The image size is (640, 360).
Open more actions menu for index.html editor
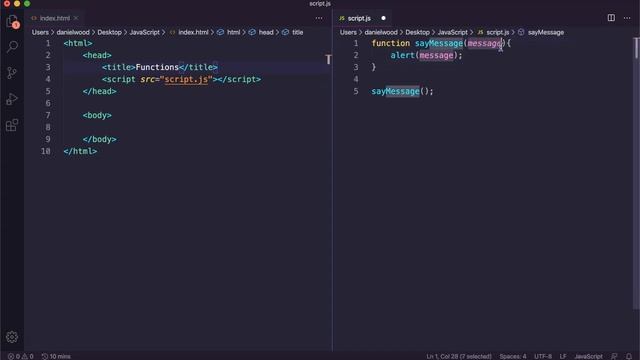coord(319,18)
